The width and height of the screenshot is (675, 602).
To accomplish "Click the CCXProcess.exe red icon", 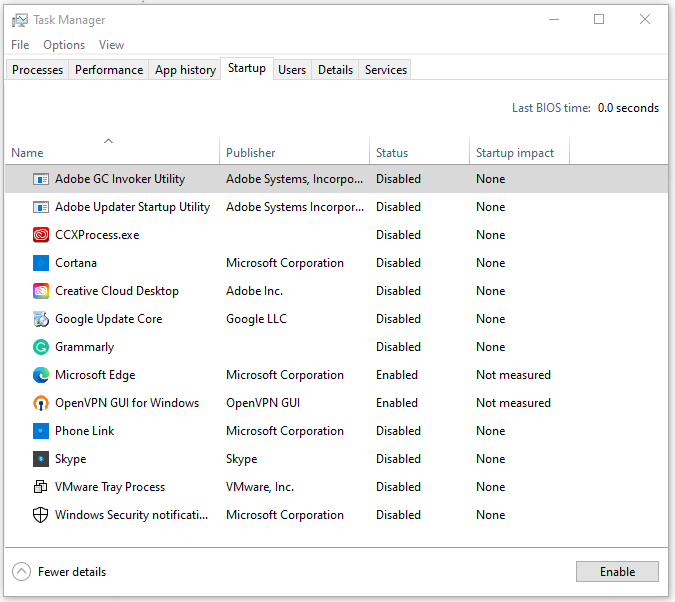I will 41,235.
